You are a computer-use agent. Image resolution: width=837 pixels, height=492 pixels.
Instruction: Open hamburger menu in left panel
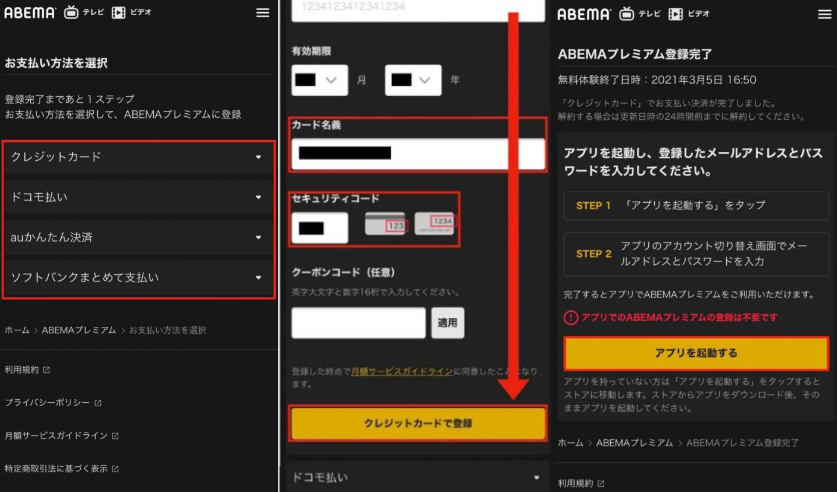(262, 12)
